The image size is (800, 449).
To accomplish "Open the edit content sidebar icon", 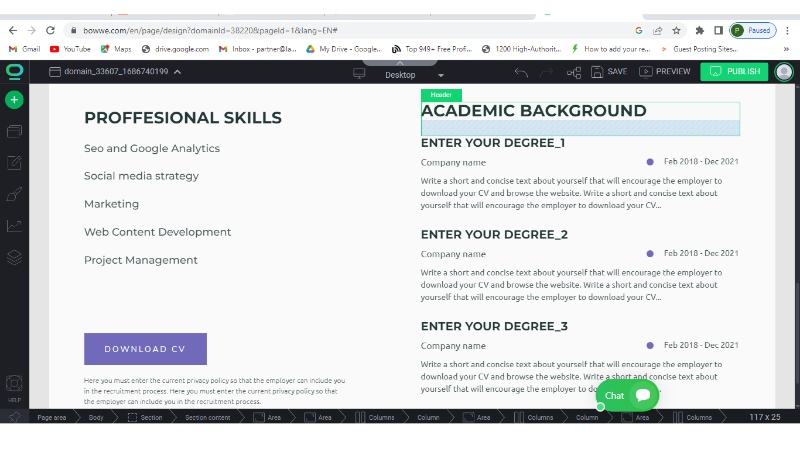I will coord(14,163).
